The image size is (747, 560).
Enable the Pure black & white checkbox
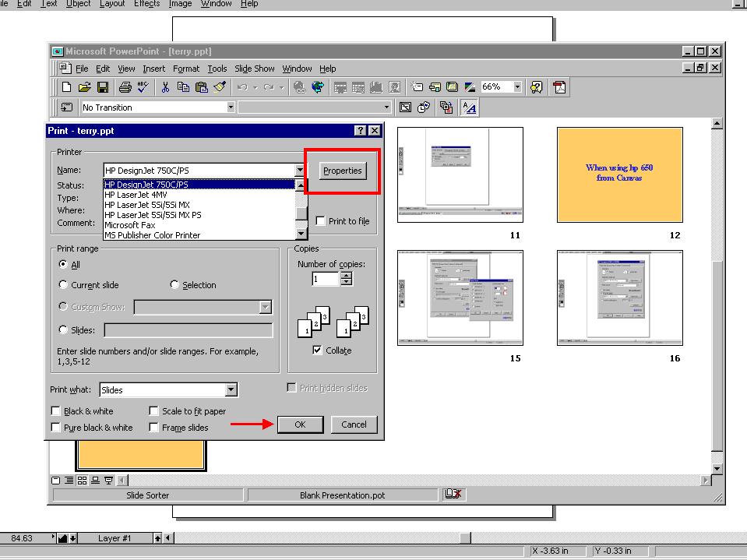[x=56, y=427]
